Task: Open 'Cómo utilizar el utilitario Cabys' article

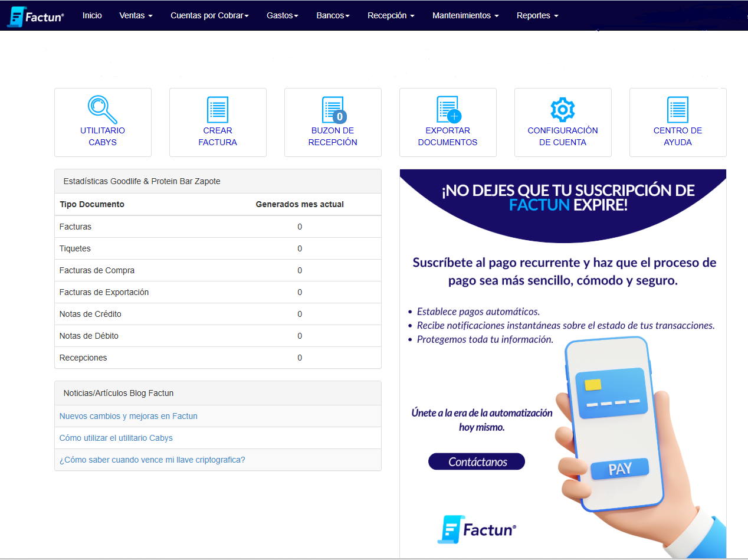Action: point(116,438)
